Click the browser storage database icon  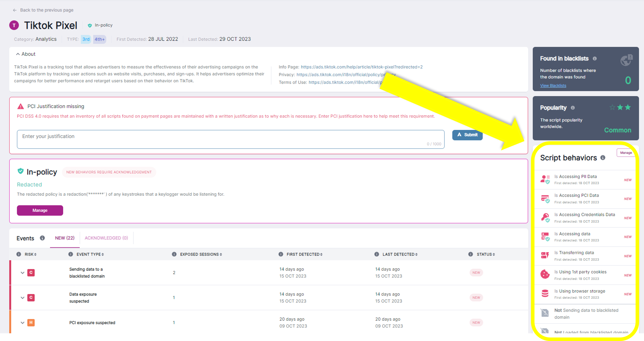(x=545, y=293)
